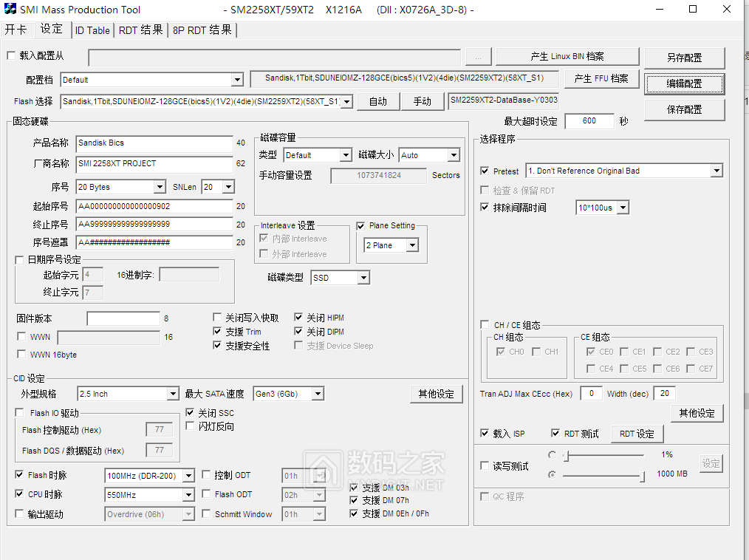Click the SMI Mass Production Tool app icon

click(10, 9)
